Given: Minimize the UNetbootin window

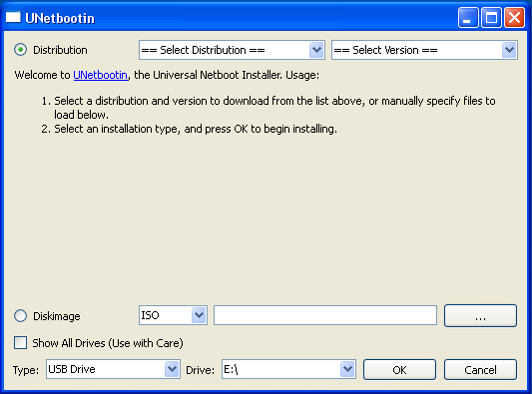Looking at the screenshot, I should pyautogui.click(x=468, y=17).
